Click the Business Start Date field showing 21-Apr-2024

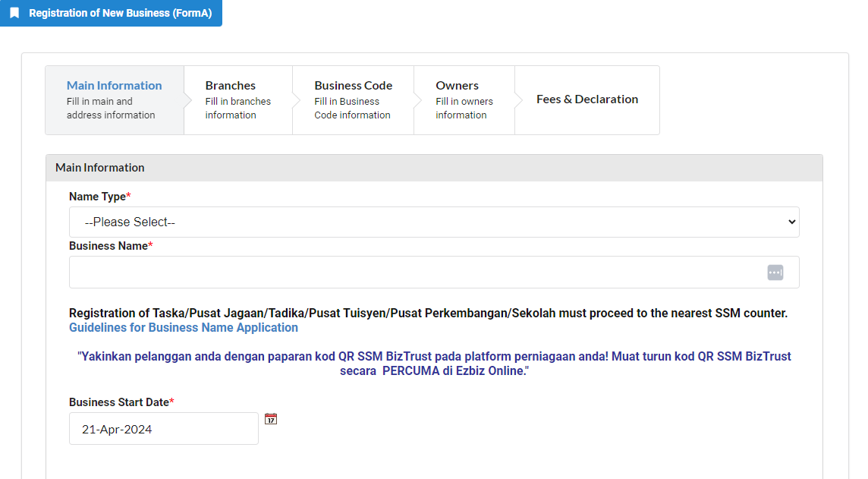pos(163,428)
